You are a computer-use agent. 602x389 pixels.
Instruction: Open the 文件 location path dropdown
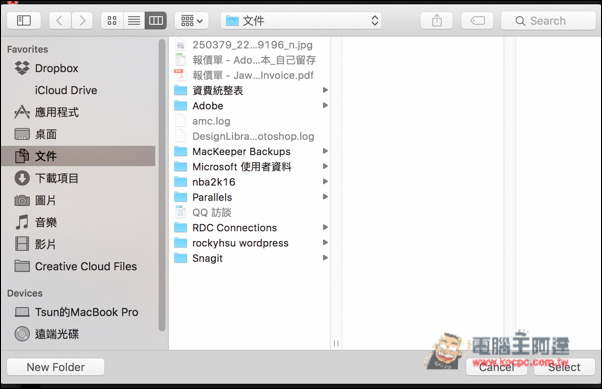(301, 20)
